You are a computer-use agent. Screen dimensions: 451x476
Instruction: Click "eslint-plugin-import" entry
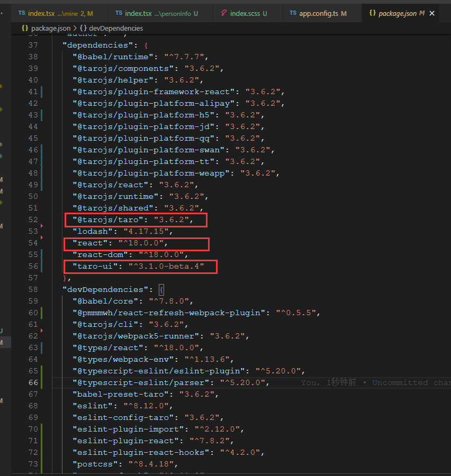click(158, 429)
